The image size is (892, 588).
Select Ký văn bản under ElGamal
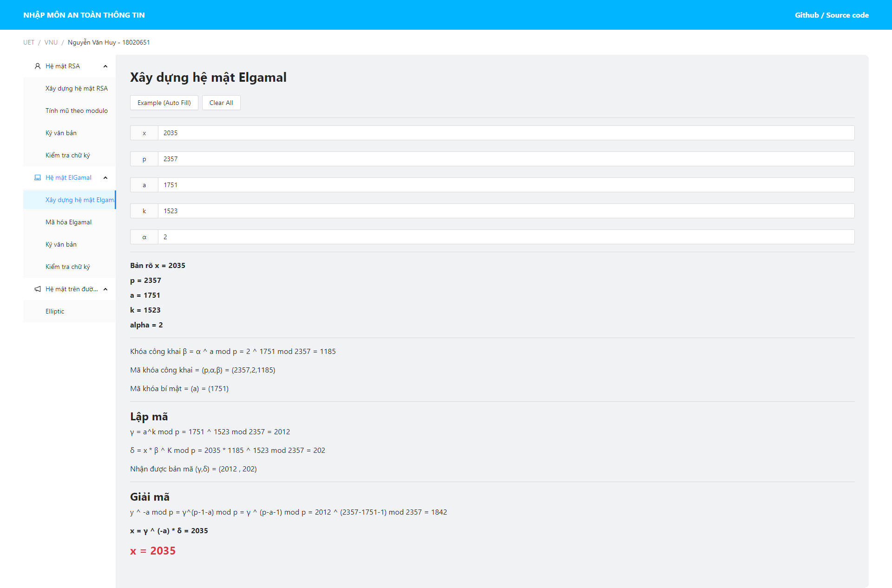coord(61,244)
